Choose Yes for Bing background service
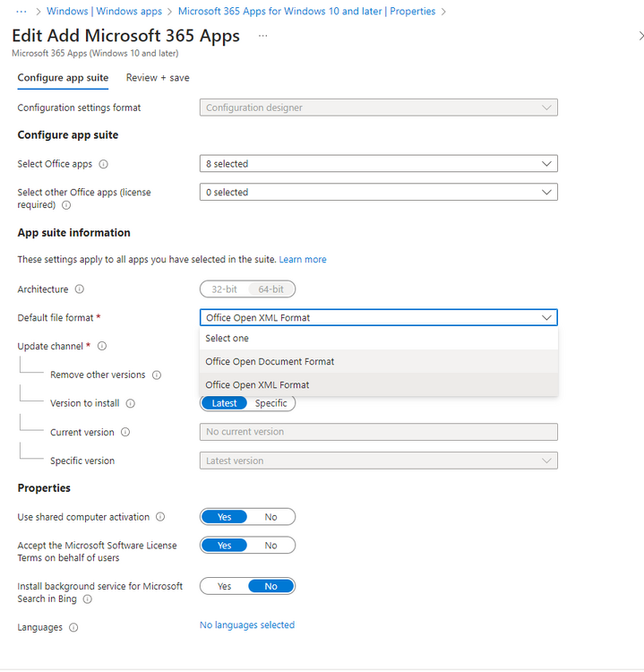 point(224,586)
